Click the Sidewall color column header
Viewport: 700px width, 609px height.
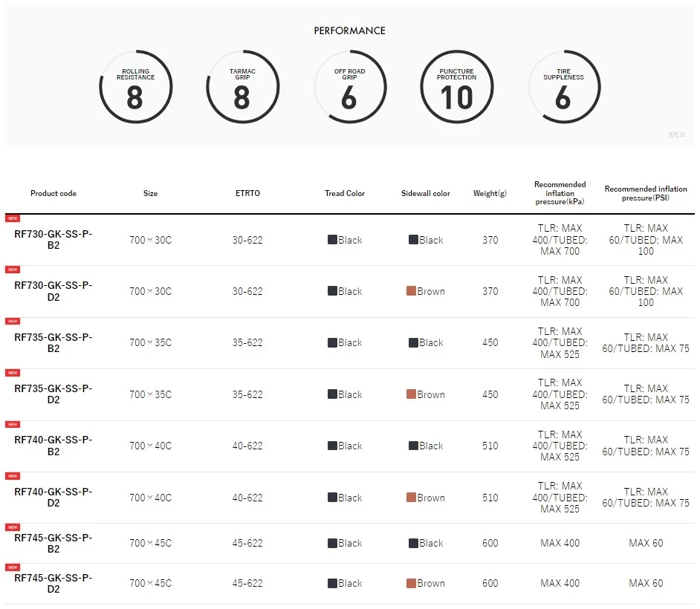[426, 193]
